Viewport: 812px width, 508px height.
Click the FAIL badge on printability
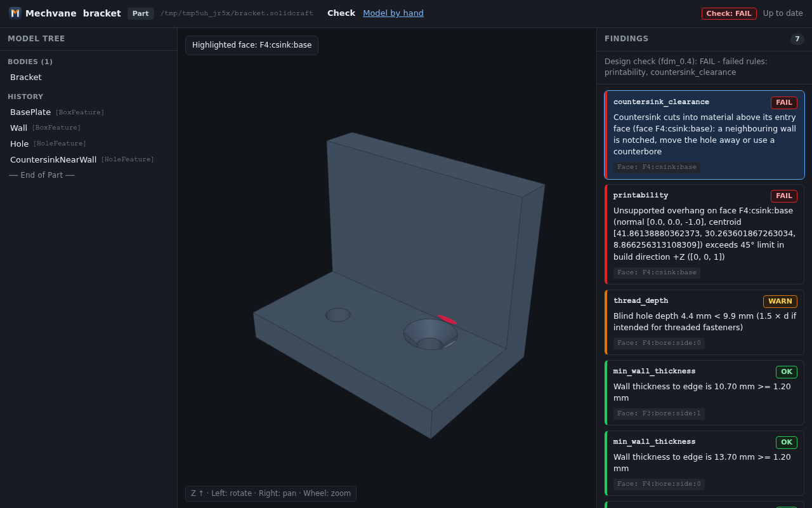click(x=784, y=196)
